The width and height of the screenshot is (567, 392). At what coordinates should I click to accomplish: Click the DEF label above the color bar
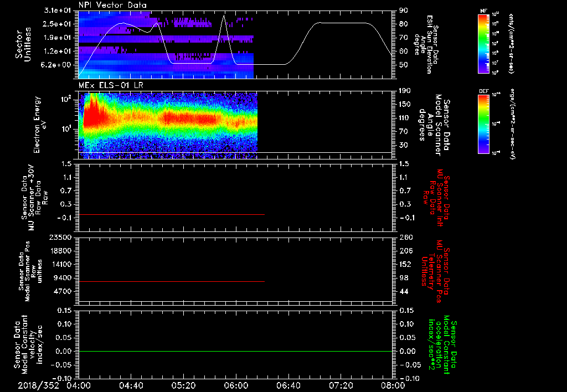(483, 91)
